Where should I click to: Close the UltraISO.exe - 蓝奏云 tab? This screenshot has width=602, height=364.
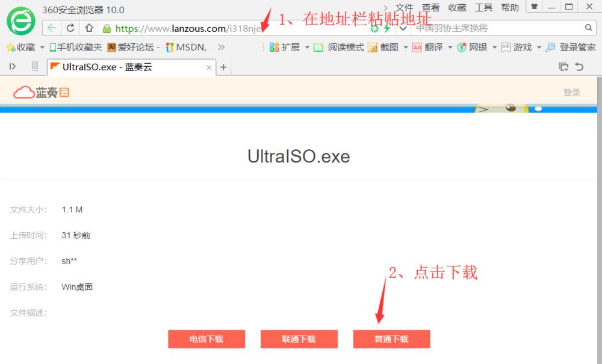(209, 67)
